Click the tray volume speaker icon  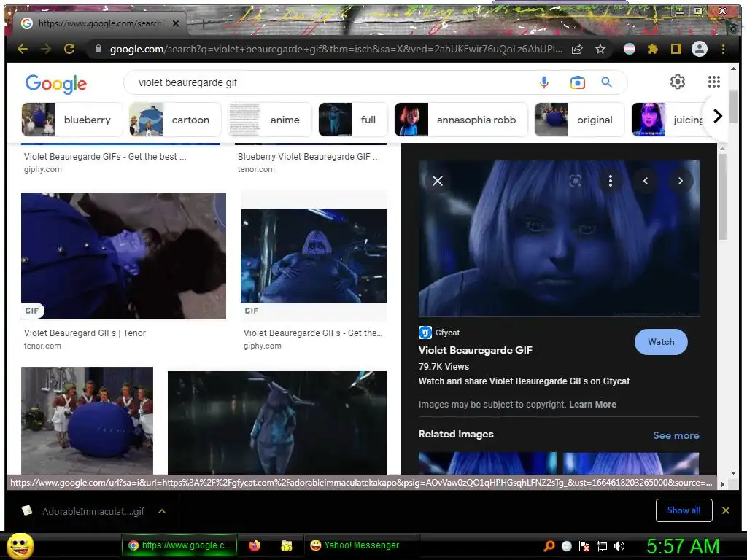point(619,546)
